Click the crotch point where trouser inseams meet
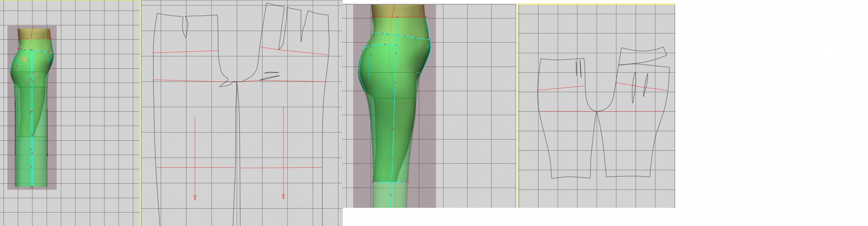Screen dimensions: 868x226 point(236,82)
